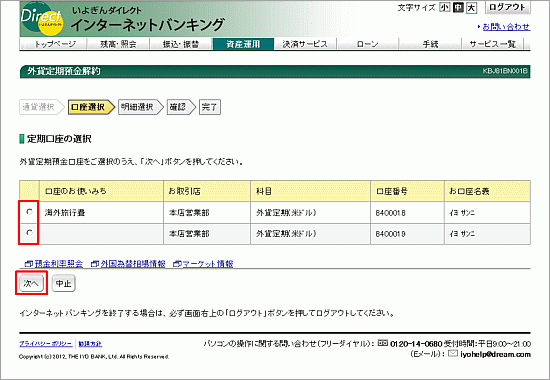Open 勧誘方針 link
The image size is (550, 380).
pyautogui.click(x=90, y=344)
